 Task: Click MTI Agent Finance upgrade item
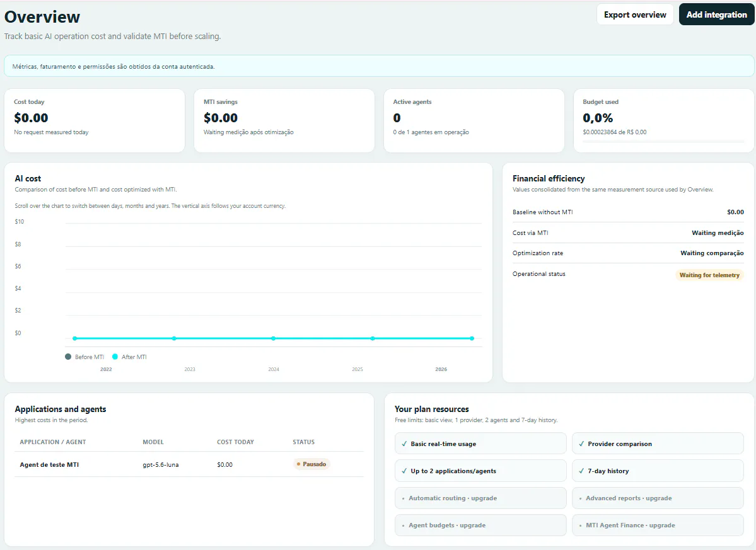pyautogui.click(x=658, y=525)
